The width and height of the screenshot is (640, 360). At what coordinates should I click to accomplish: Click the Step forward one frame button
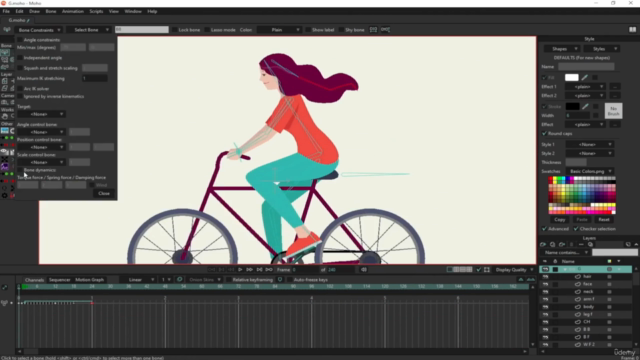click(x=249, y=270)
